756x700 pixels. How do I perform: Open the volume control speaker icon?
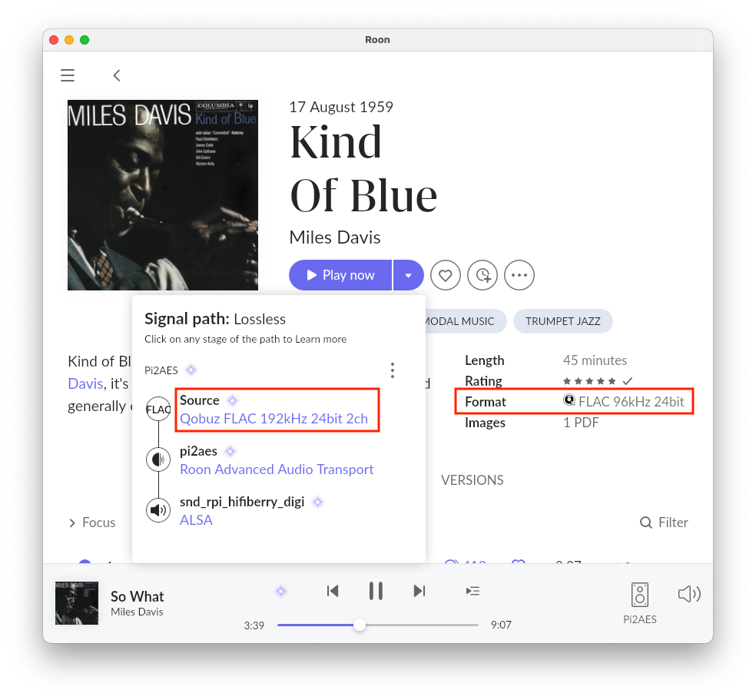pyautogui.click(x=689, y=593)
